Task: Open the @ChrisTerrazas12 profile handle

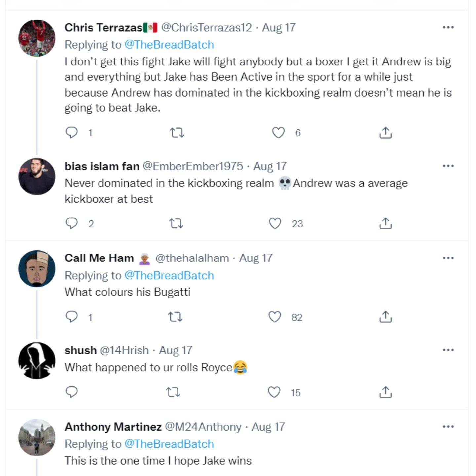Action: pyautogui.click(x=206, y=27)
